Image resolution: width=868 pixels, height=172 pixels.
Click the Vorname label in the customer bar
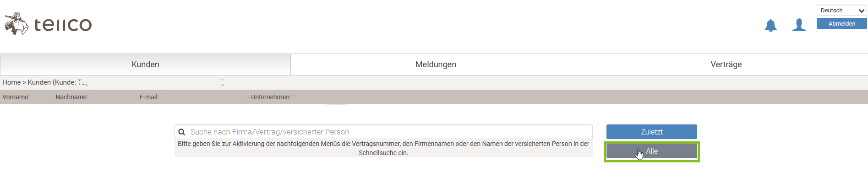pos(16,97)
